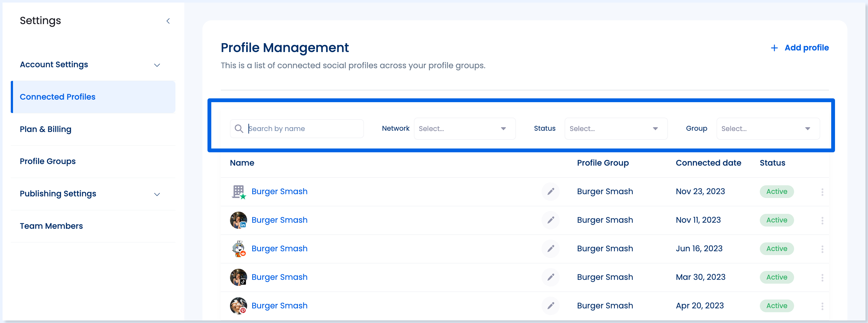This screenshot has height=323, width=868.
Task: Edit the Burger Smash profile connected Nov 23, 2023
Action: pyautogui.click(x=550, y=192)
